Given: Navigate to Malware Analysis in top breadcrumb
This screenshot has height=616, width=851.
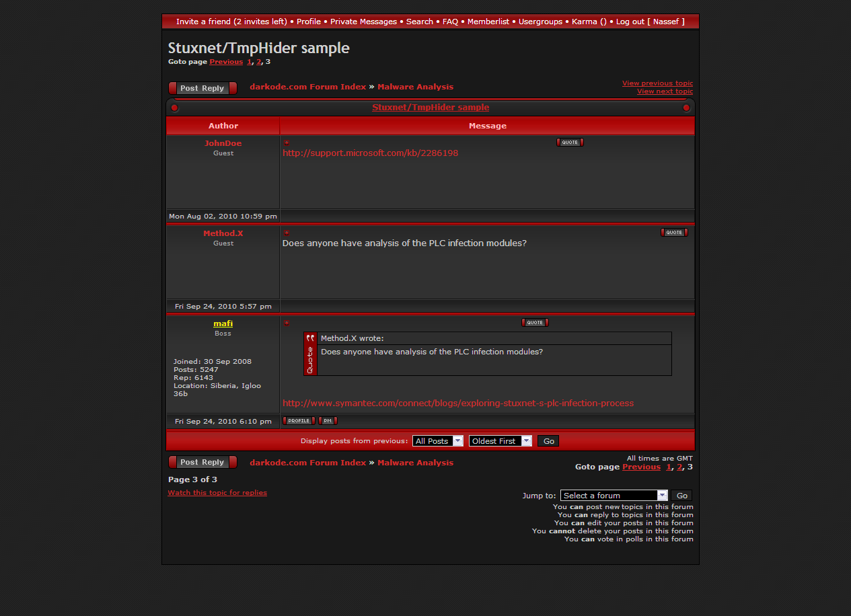Looking at the screenshot, I should (415, 87).
